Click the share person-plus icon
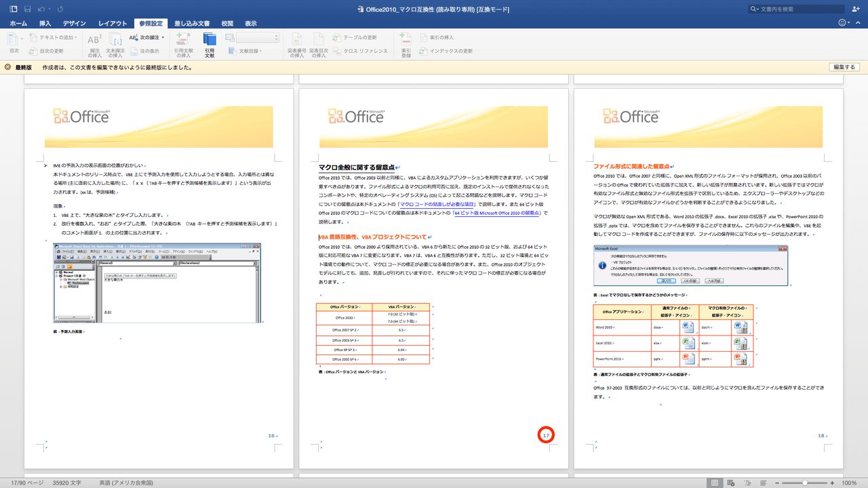The width and height of the screenshot is (868, 488). (x=854, y=9)
